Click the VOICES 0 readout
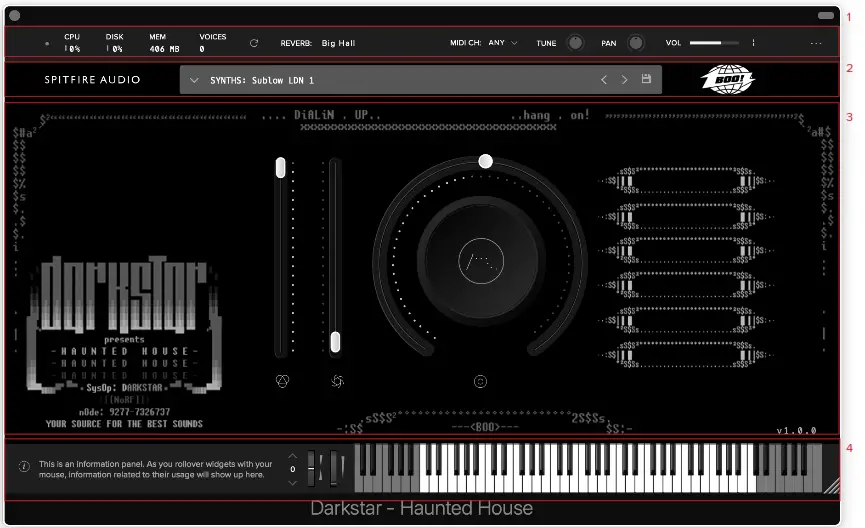 [212, 42]
